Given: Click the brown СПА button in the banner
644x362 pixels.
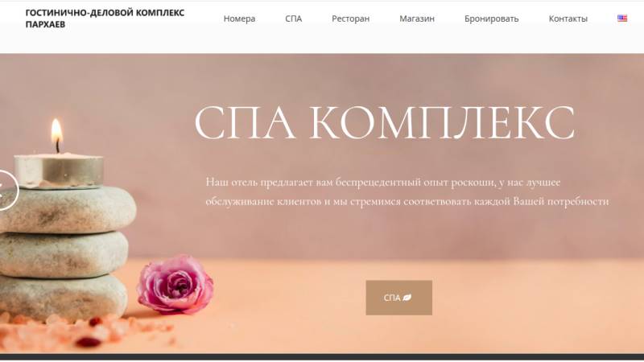Looking at the screenshot, I should point(398,298).
